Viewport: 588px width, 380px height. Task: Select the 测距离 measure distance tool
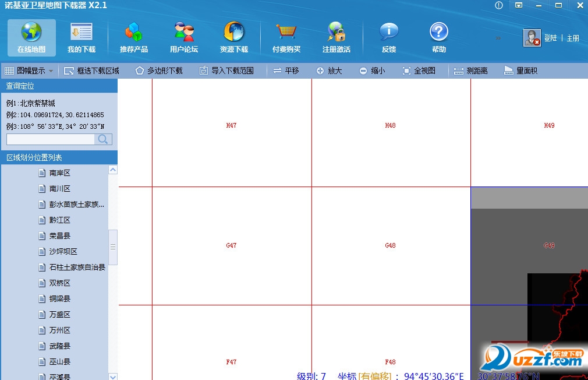470,71
